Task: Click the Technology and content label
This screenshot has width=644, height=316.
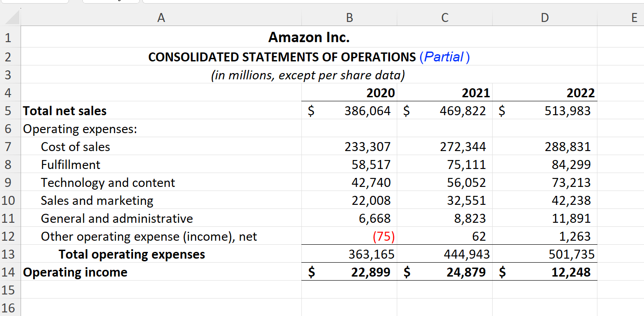Action: point(108,182)
